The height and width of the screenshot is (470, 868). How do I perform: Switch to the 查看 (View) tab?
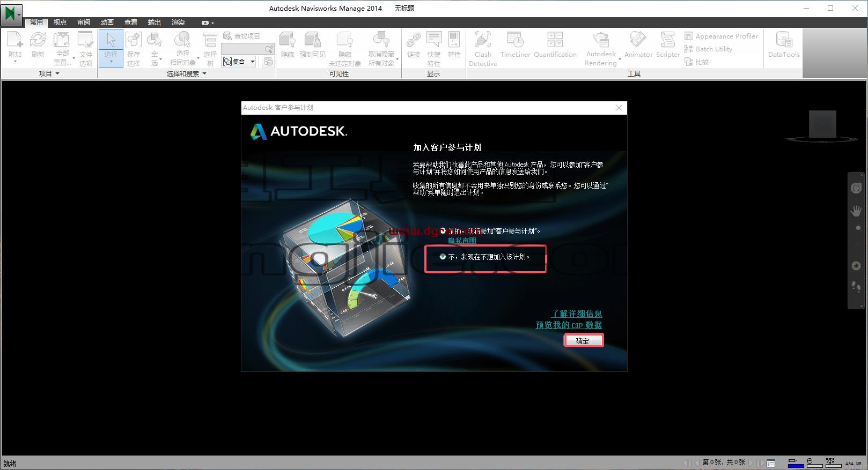131,23
